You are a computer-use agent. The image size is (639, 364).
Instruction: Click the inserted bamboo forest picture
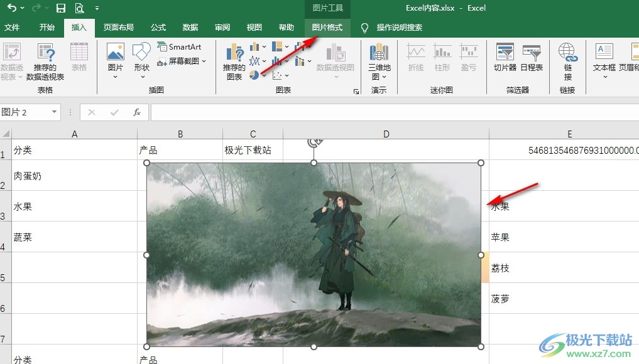pos(314,255)
